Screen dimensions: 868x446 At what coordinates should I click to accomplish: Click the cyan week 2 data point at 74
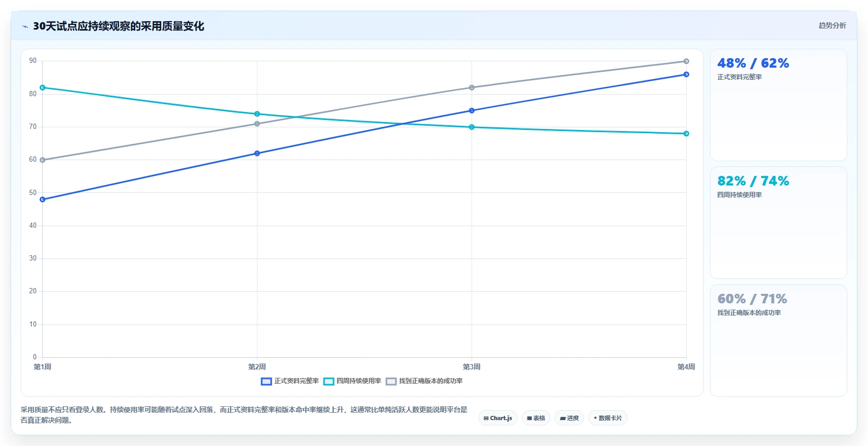257,114
